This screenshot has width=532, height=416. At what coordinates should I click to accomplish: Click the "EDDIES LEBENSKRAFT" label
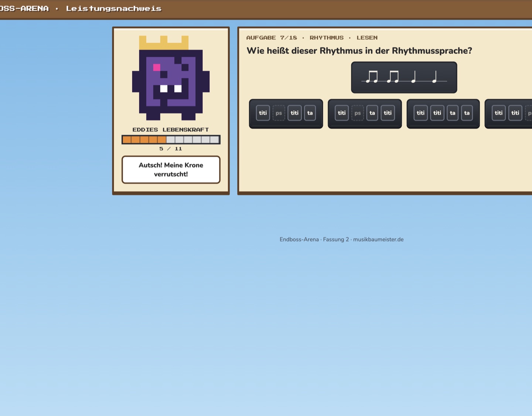pos(171,130)
